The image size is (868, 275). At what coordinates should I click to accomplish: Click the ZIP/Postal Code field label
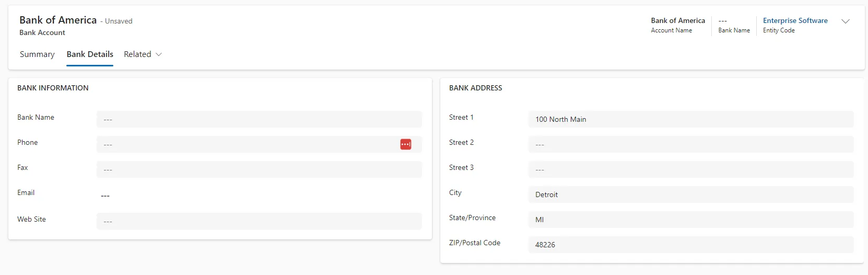(475, 243)
